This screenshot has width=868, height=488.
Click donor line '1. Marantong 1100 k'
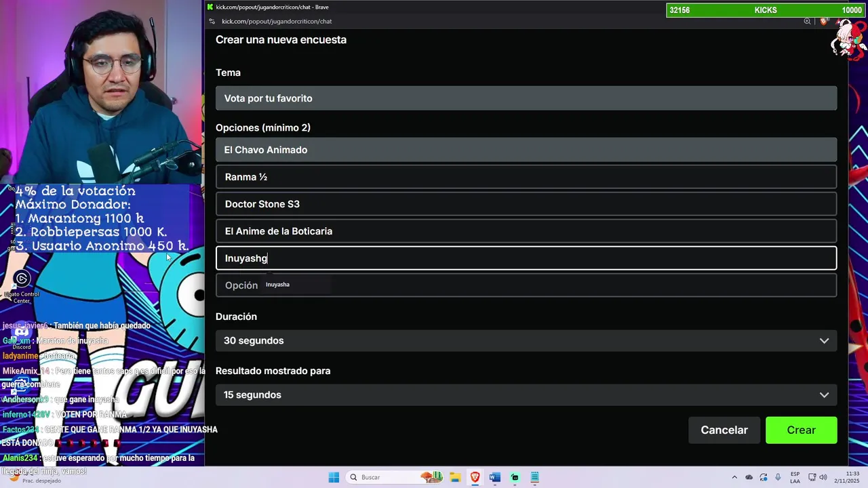coord(79,218)
